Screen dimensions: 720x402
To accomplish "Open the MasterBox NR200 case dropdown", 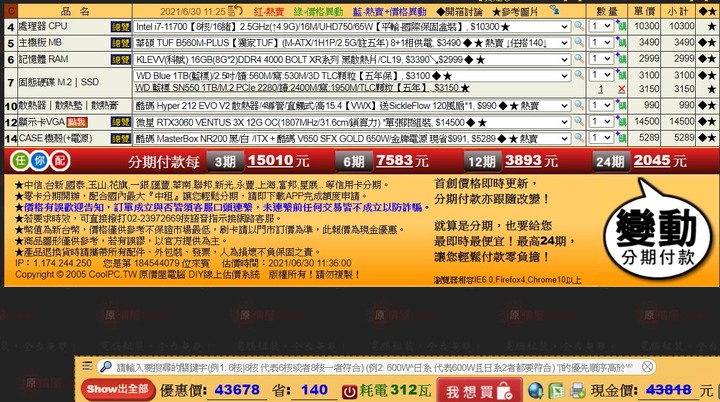I will (352, 138).
